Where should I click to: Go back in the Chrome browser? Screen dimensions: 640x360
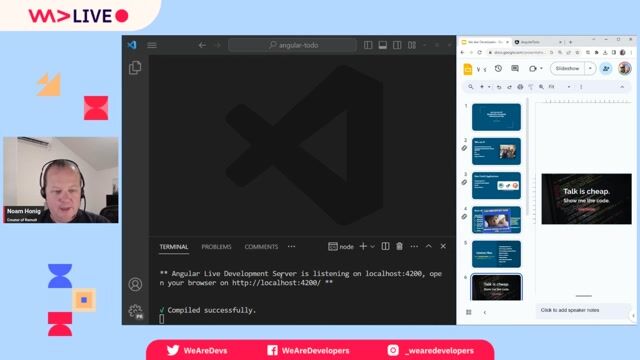click(462, 53)
